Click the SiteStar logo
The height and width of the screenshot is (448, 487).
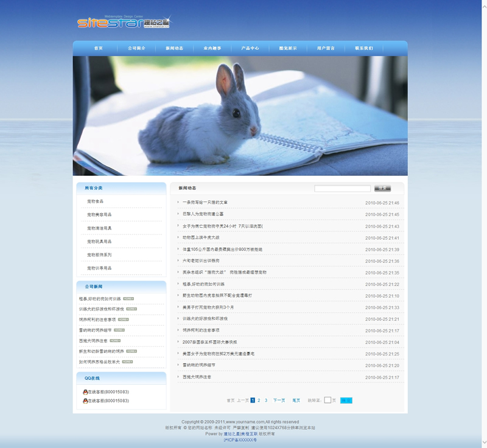coord(124,23)
